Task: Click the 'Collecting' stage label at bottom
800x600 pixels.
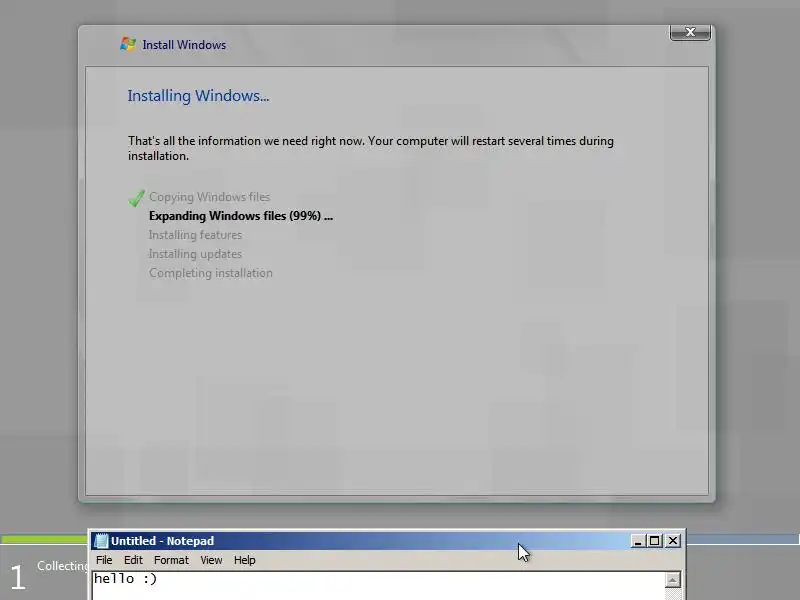Action: [x=62, y=566]
